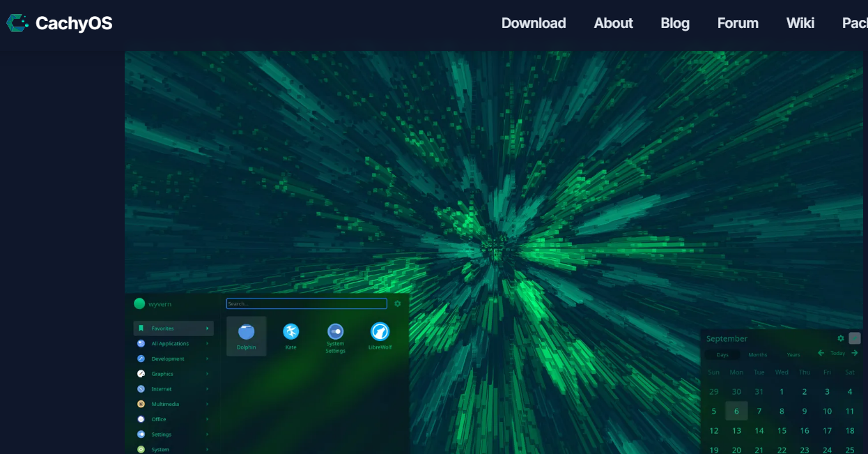
Task: Expand the Favorites arrow
Action: [207, 328]
